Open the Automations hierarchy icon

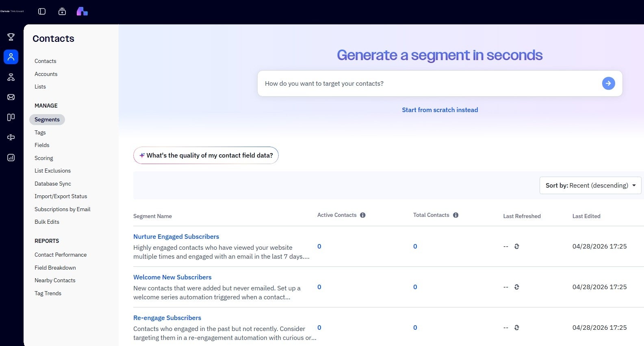pos(11,77)
